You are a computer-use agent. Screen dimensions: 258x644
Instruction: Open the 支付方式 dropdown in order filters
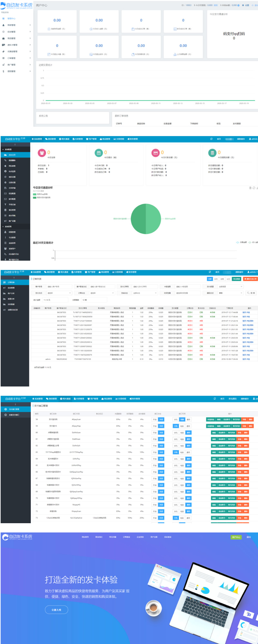59,293
